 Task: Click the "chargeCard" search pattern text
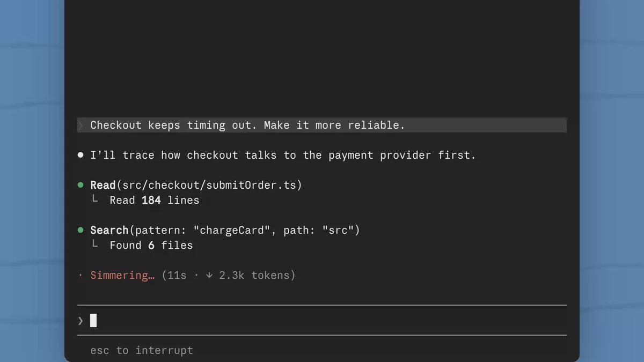232,230
